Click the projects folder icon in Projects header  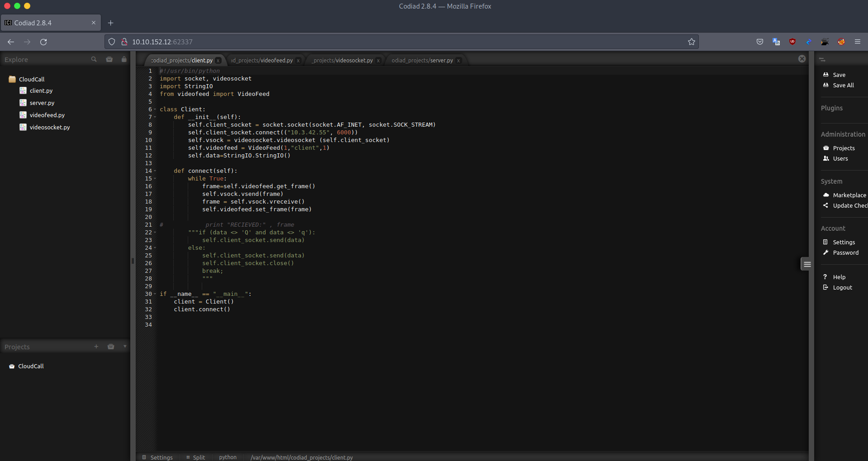click(x=111, y=347)
